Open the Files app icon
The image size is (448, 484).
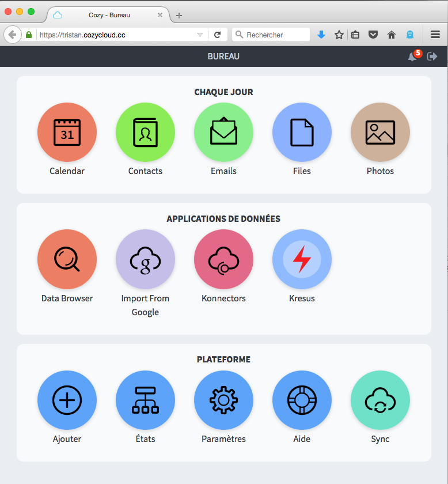coord(302,132)
